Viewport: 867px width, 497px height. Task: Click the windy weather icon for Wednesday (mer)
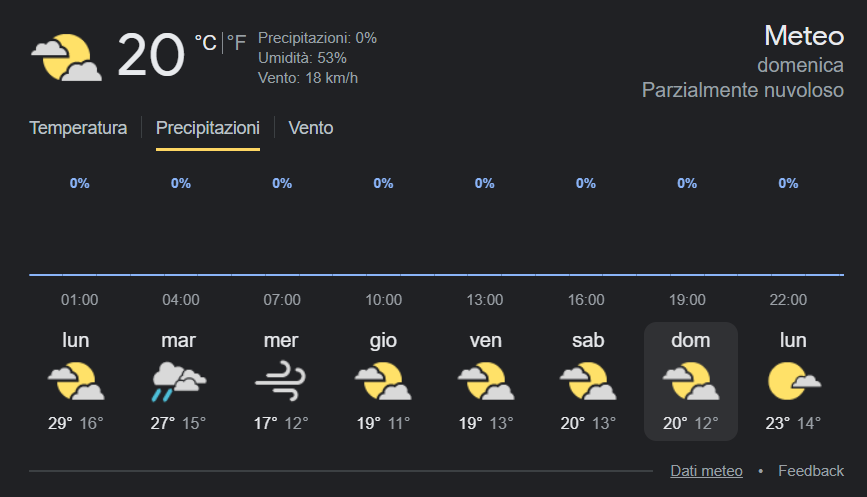(x=281, y=382)
